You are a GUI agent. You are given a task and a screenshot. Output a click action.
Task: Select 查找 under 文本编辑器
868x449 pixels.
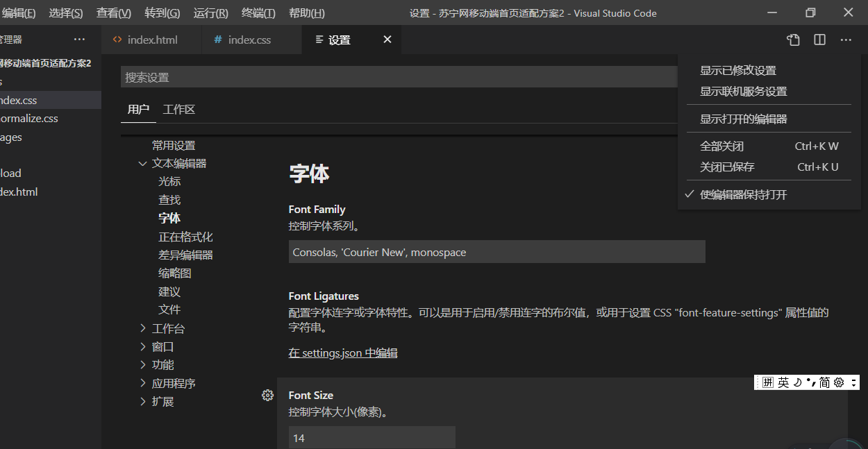pos(169,200)
